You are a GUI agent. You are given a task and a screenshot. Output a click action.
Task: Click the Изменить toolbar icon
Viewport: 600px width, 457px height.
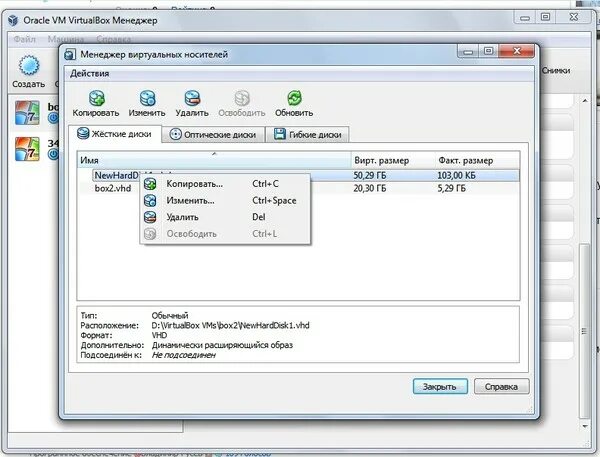147,98
